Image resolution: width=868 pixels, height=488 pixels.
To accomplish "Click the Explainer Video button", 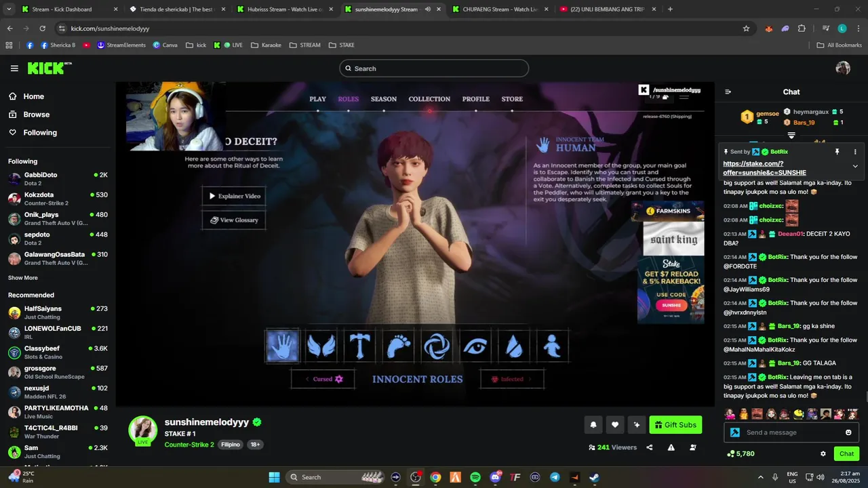I will coord(234,196).
